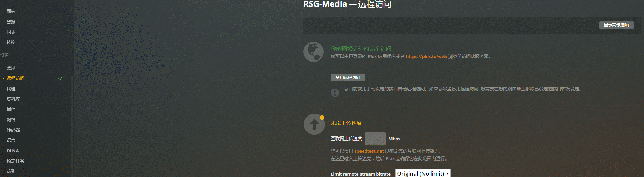The height and width of the screenshot is (177, 644).
Task: Click the RSG-Media — 远程访问 page title
Action: (x=347, y=4)
